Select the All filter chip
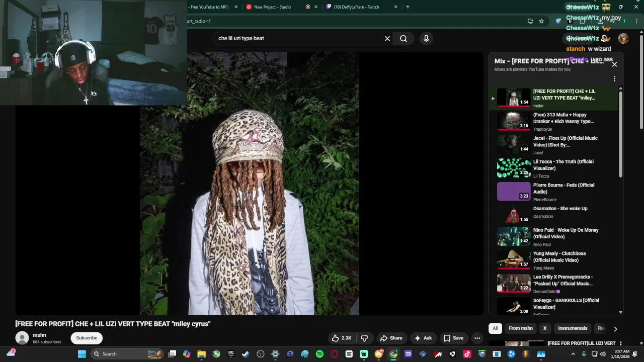Image resolution: width=644 pixels, height=362 pixels. point(495,328)
